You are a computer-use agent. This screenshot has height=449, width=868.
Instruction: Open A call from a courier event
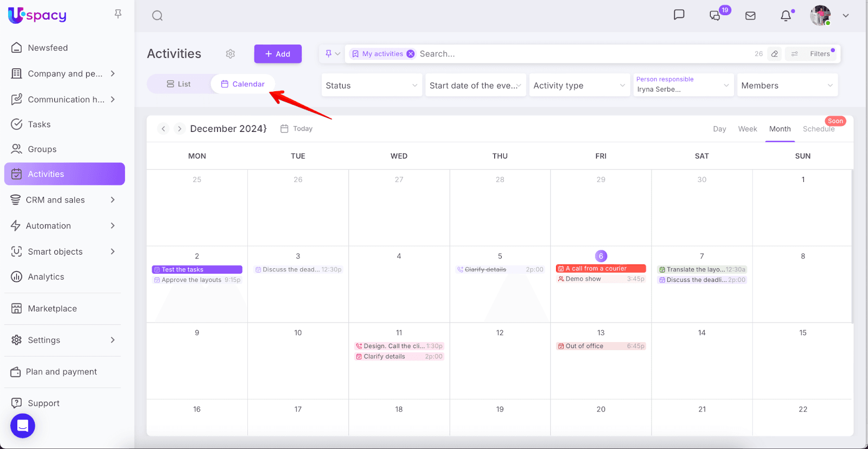pyautogui.click(x=601, y=268)
